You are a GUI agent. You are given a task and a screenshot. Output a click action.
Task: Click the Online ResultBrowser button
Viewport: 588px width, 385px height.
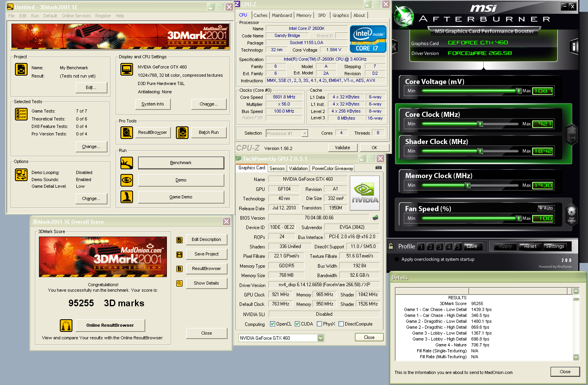pos(110,325)
